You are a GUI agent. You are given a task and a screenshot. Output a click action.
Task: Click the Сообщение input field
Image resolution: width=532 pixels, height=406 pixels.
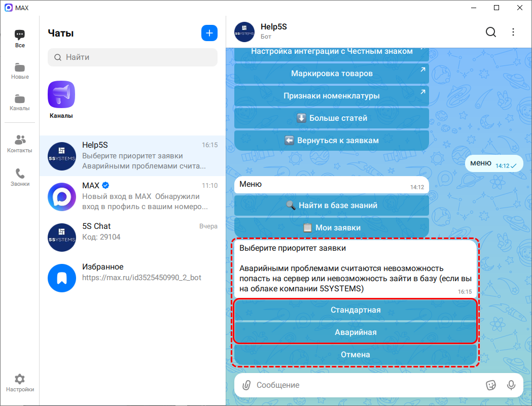click(368, 385)
